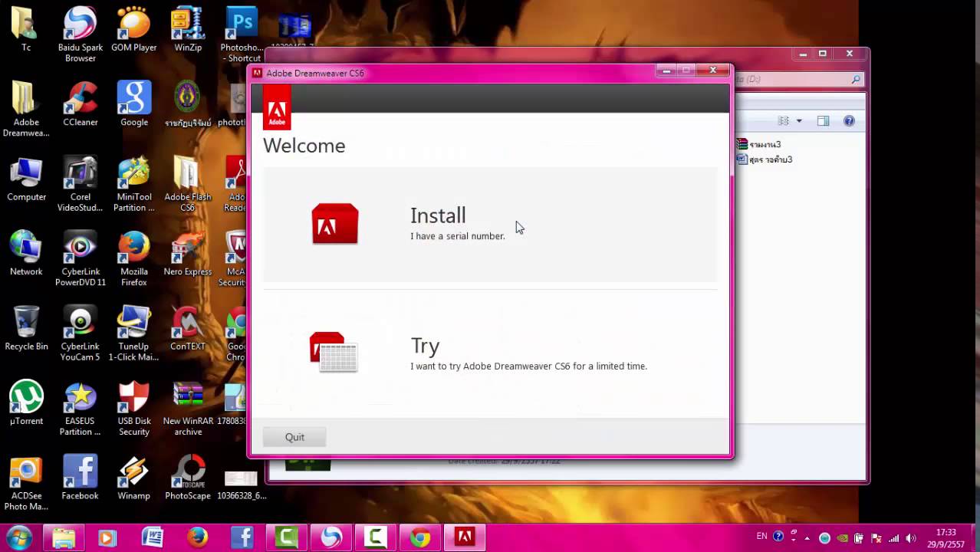The width and height of the screenshot is (980, 552).
Task: Select Mozilla Firefox desktop shortcut
Action: click(x=133, y=258)
